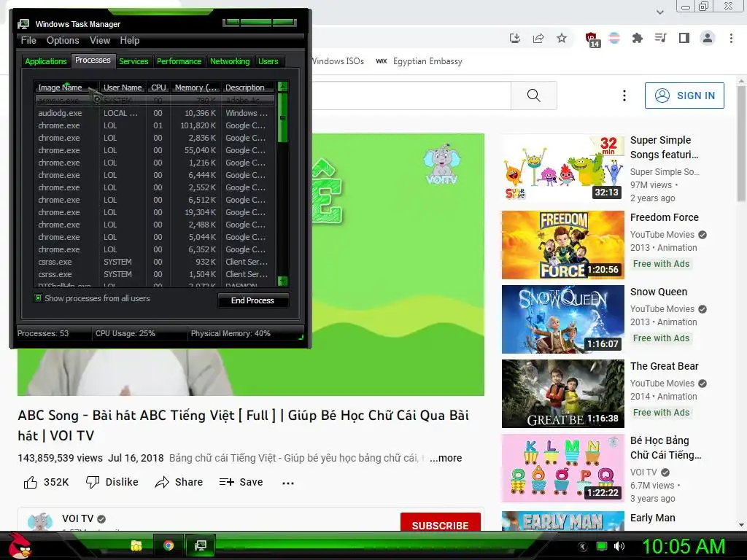
Task: Open Super Simple Songs video thumbnail
Action: [562, 168]
